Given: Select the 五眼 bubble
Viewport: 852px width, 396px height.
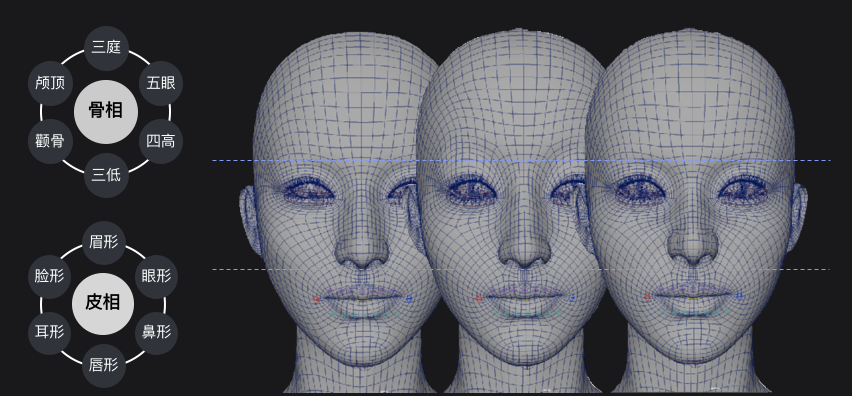Looking at the screenshot, I should tap(161, 84).
